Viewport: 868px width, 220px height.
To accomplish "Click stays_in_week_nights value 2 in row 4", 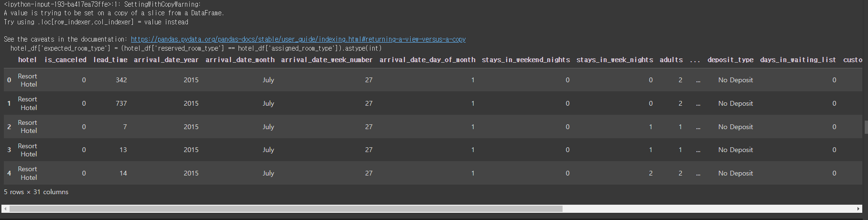I will (x=651, y=173).
